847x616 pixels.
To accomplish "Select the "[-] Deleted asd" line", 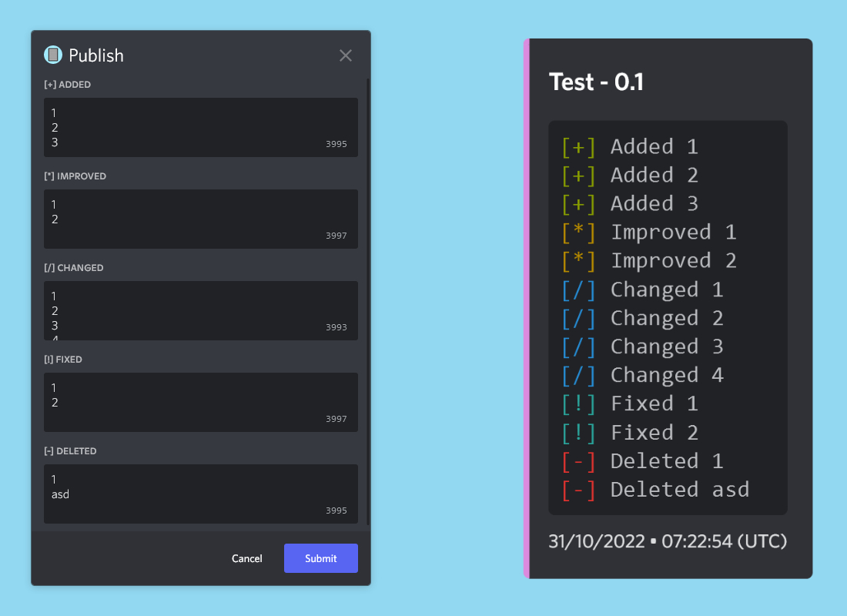I will pos(655,489).
